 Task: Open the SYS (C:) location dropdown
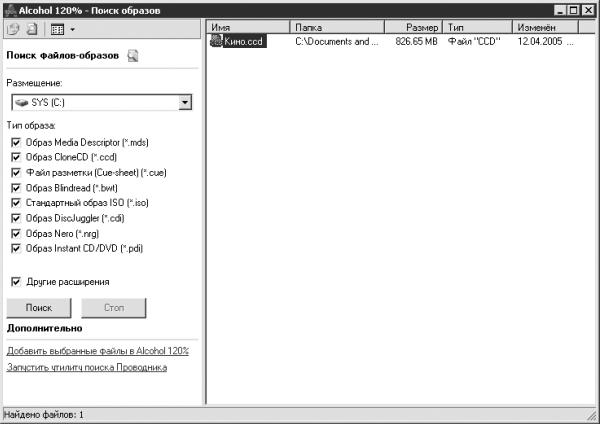click(185, 102)
